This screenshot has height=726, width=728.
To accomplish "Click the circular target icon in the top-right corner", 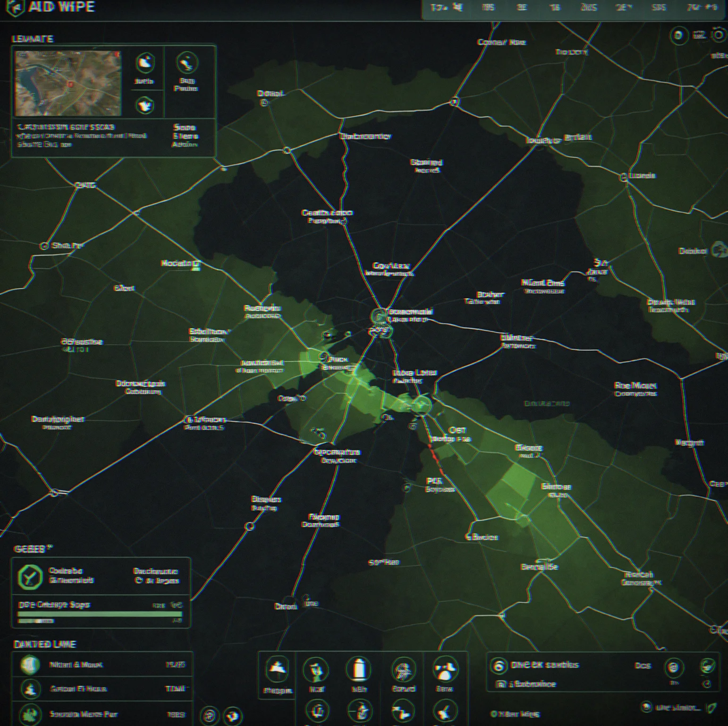I will pyautogui.click(x=719, y=35).
